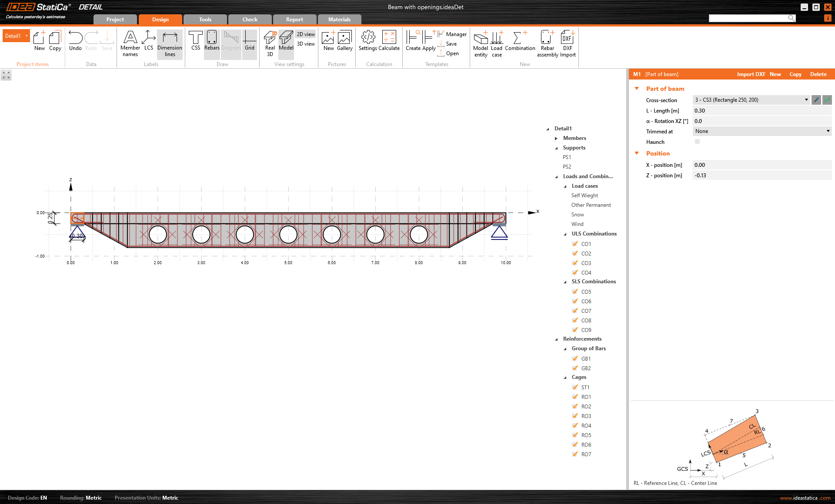This screenshot has width=835, height=504.
Task: Click Delete in the M1 header
Action: (818, 74)
